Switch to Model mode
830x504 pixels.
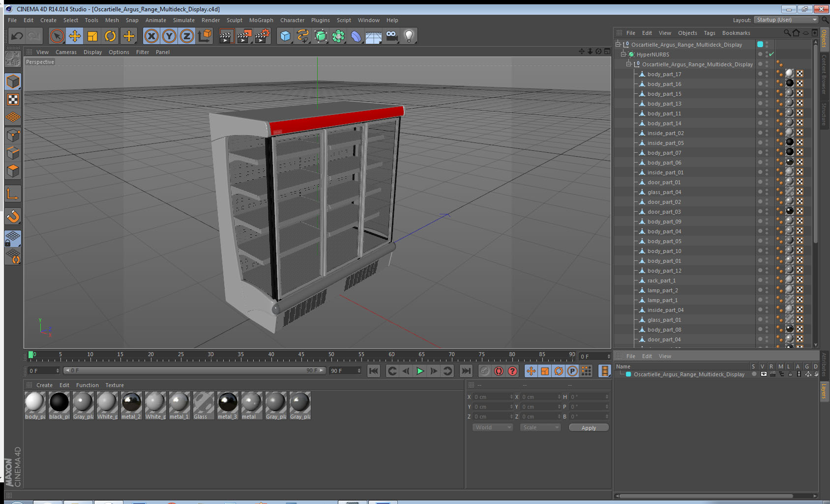click(x=13, y=82)
